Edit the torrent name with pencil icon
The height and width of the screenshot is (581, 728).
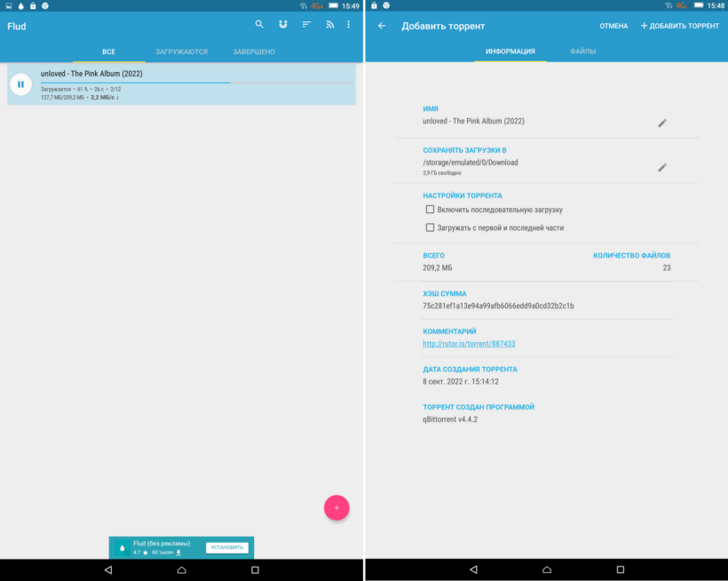click(661, 123)
